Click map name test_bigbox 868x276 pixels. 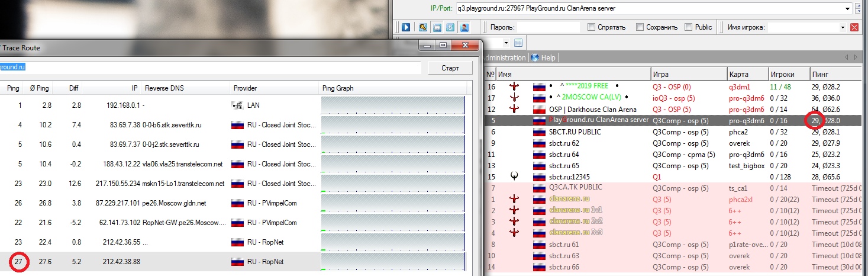[x=747, y=165]
